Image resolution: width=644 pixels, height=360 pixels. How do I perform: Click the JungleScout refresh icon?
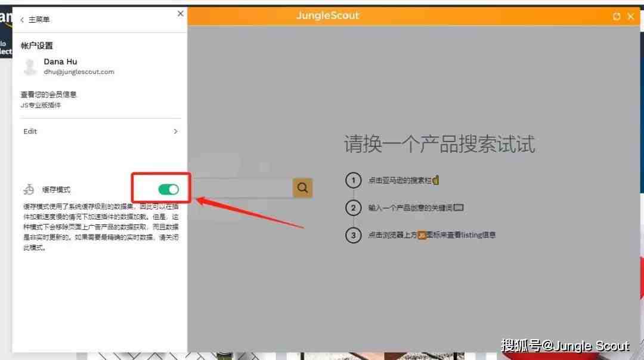617,17
